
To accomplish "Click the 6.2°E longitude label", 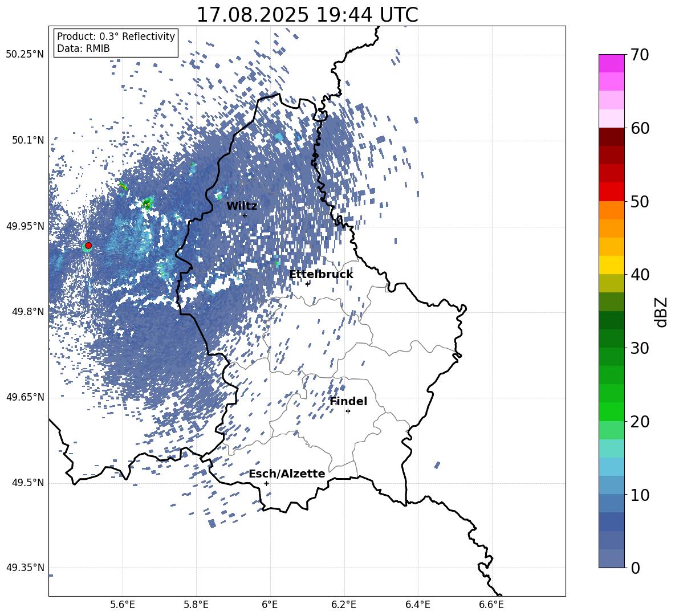I will 344,605.
